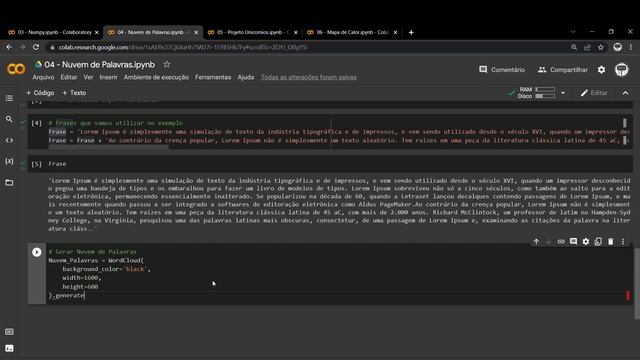Open the terminal icon at bottom left
Image resolution: width=640 pixels, height=360 pixels.
click(x=9, y=349)
